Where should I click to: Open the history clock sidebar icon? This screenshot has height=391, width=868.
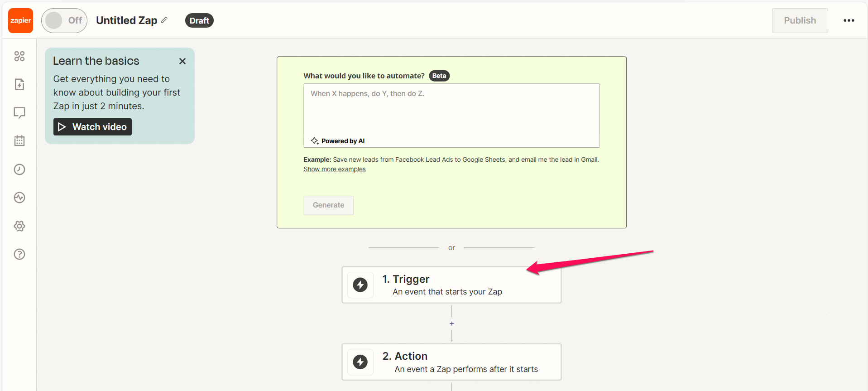pyautogui.click(x=19, y=169)
